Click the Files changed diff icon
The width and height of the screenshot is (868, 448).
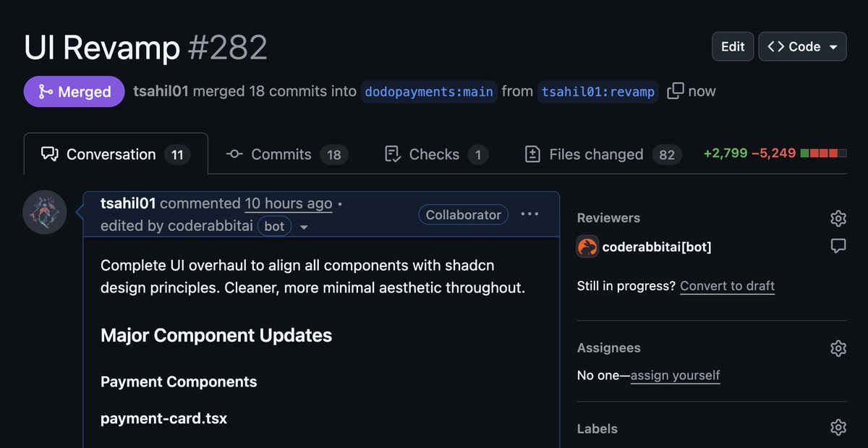click(x=532, y=154)
